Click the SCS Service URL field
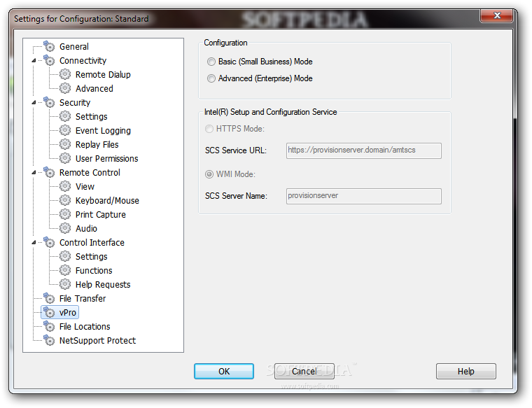Image resolution: width=532 pixels, height=408 pixels. point(364,150)
